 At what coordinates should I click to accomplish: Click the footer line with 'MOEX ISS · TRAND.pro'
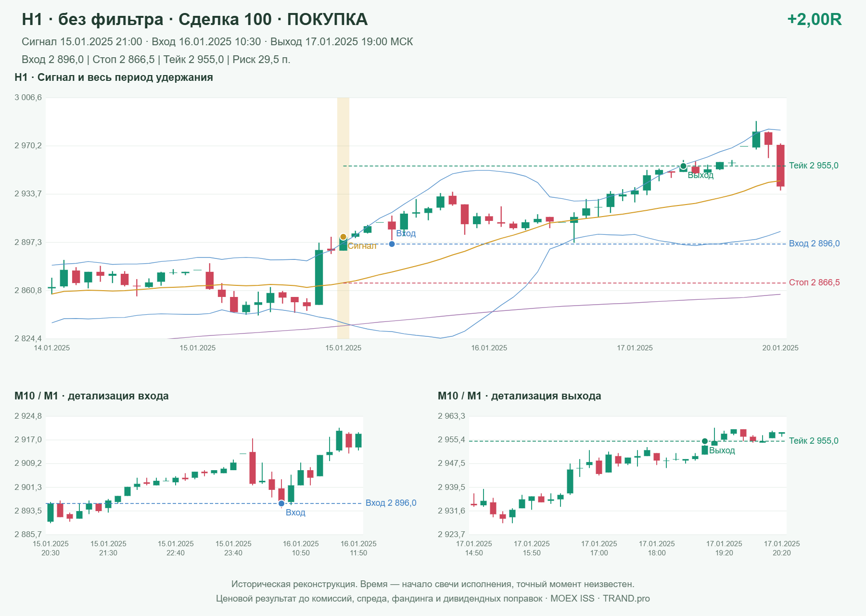[433, 599]
